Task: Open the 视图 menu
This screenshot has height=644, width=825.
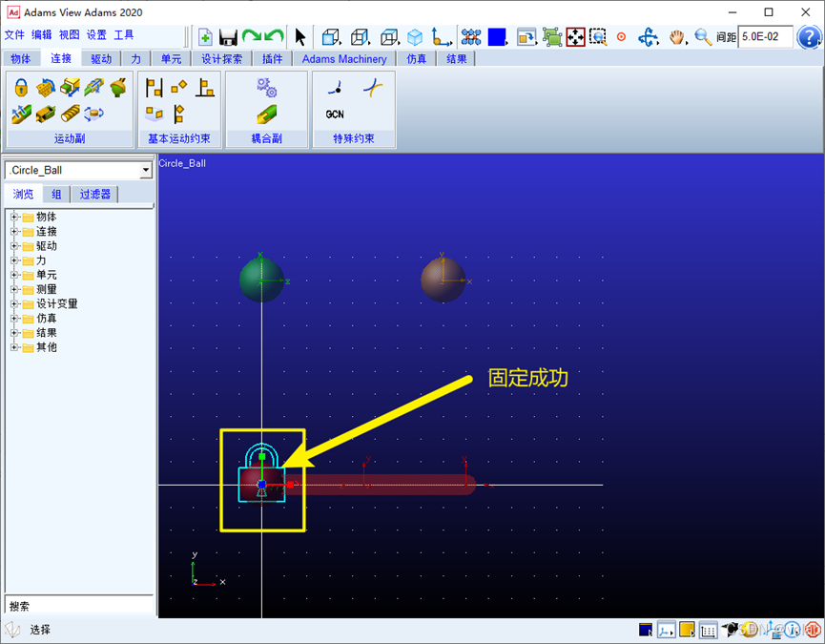Action: coord(69,34)
